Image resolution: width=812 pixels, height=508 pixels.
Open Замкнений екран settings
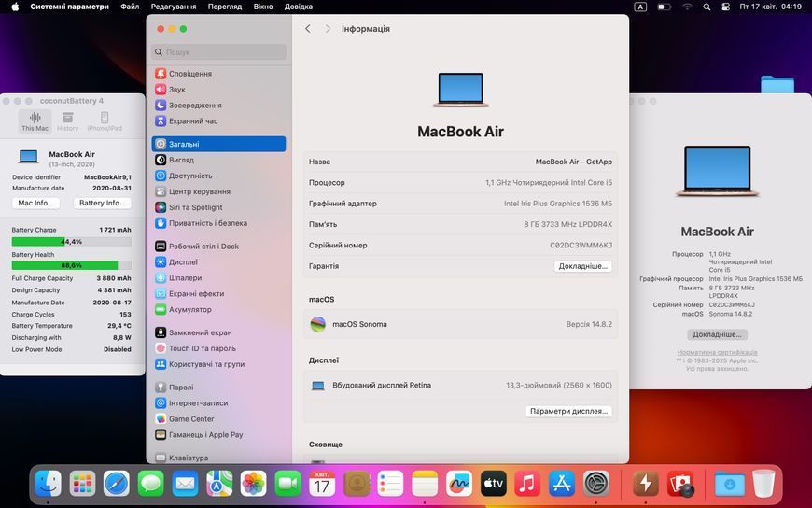click(218, 332)
